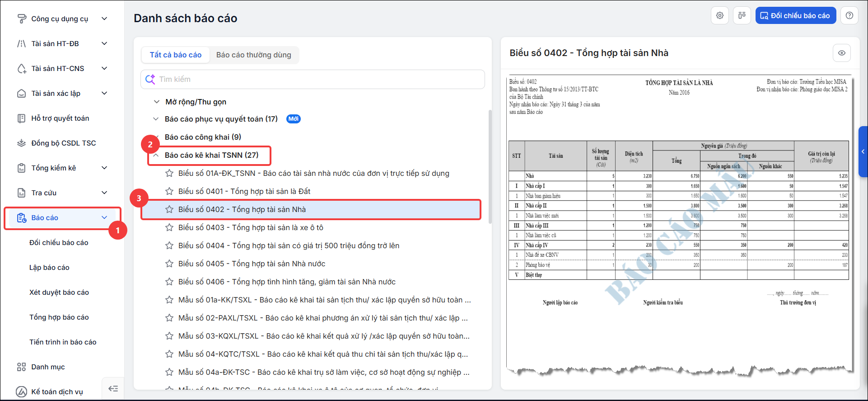Select Biểu số 0404 giá trị 500 triệu report
This screenshot has height=401, width=868.
289,245
